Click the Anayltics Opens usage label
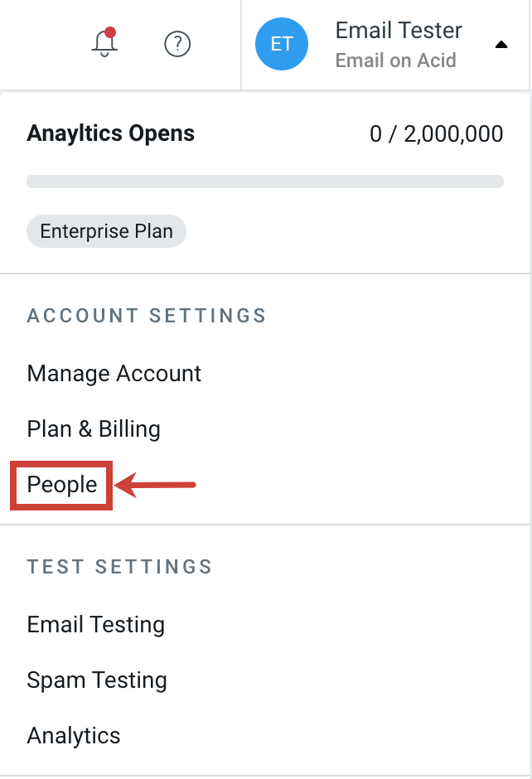 point(110,133)
